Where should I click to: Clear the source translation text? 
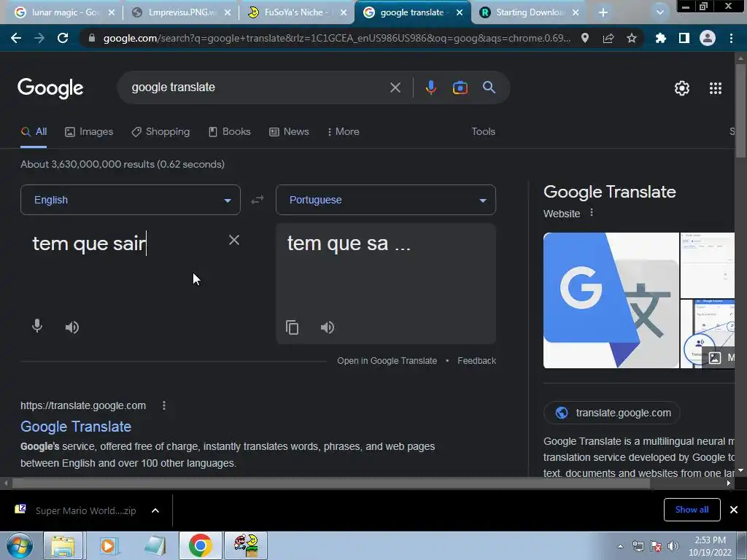tap(234, 240)
